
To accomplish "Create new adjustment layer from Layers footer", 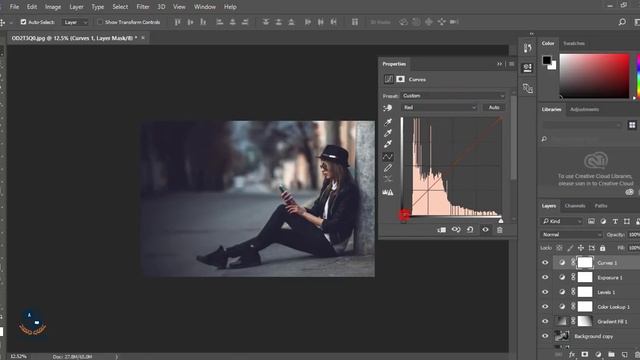I will click(598, 354).
